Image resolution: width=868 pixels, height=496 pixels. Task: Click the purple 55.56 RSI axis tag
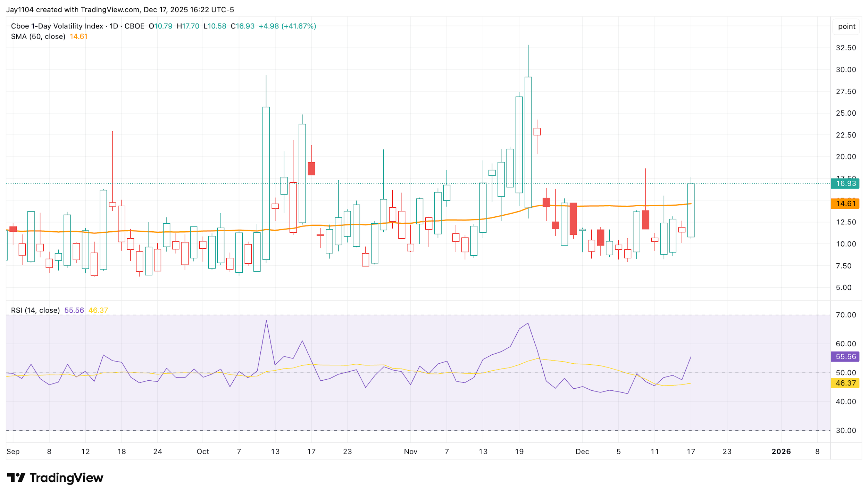point(845,357)
